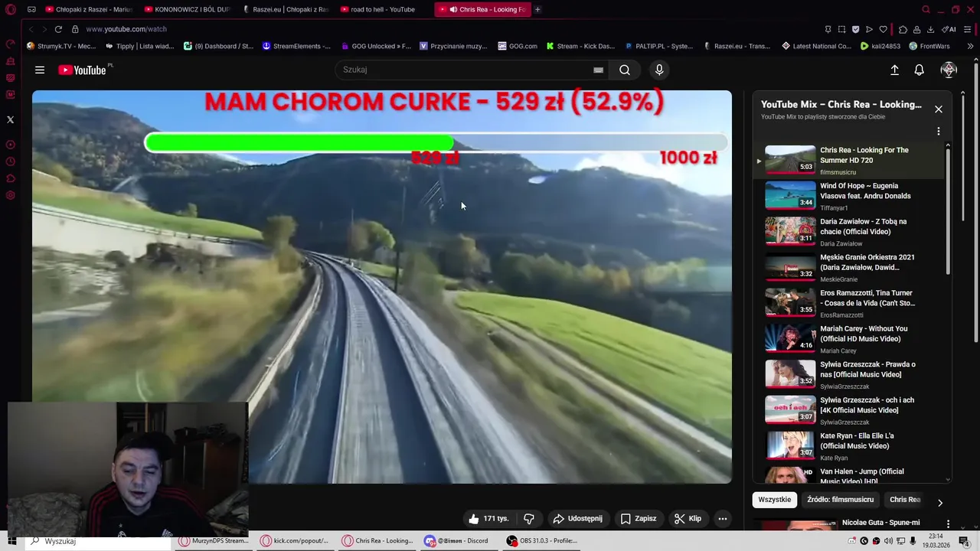Open the snapshot tool in the address bar

(841, 29)
